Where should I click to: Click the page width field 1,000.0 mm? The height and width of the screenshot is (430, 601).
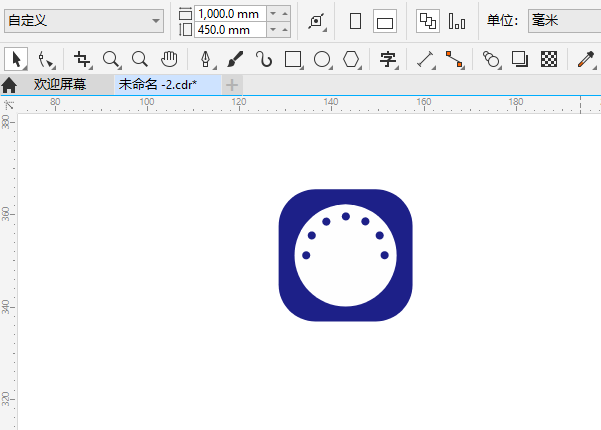[x=230, y=14]
